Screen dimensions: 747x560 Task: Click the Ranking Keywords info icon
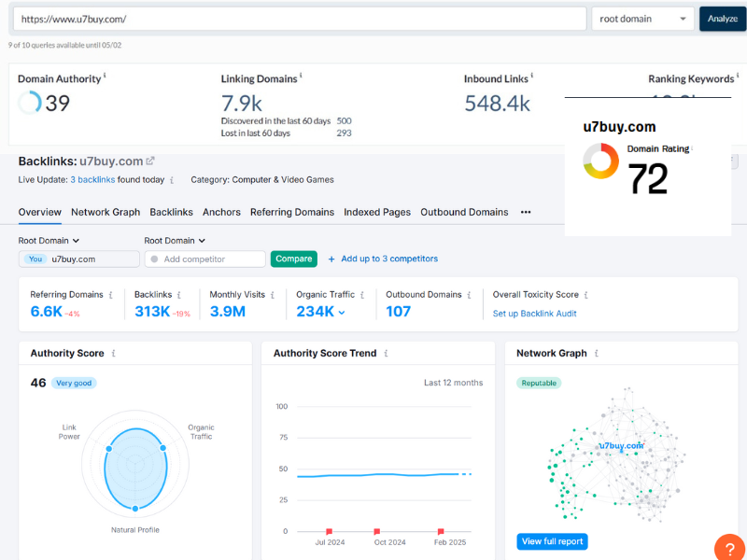pyautogui.click(x=738, y=76)
